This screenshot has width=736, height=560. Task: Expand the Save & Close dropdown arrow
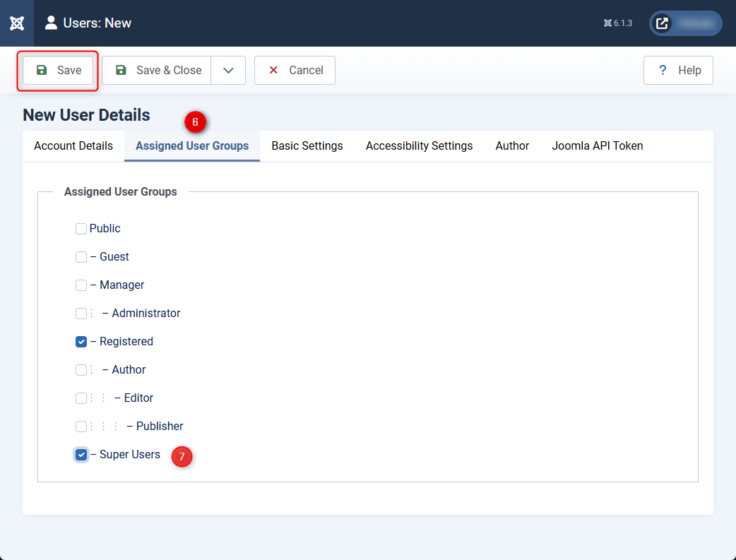[228, 70]
